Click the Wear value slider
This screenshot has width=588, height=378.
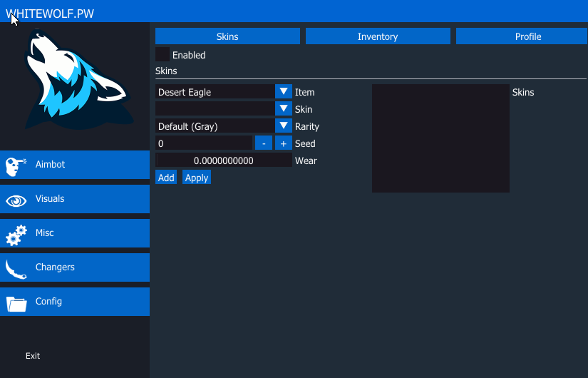tap(224, 160)
